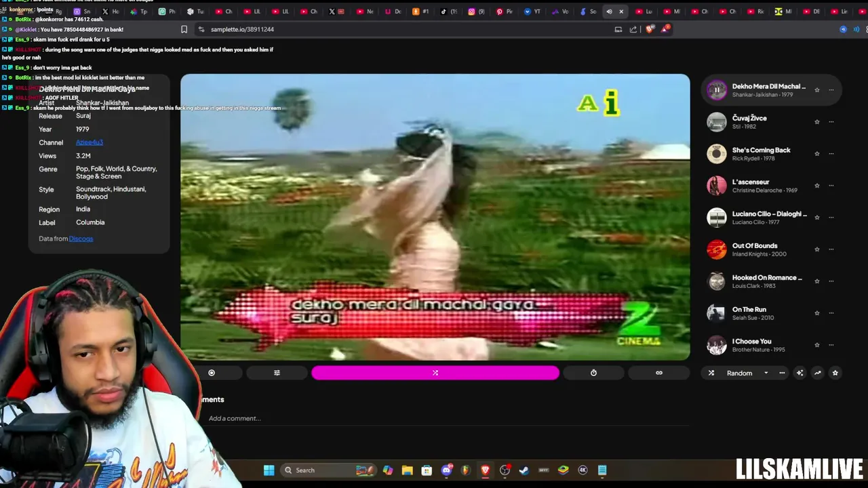Click the site settings icon in address bar
The image size is (868, 488).
(201, 29)
